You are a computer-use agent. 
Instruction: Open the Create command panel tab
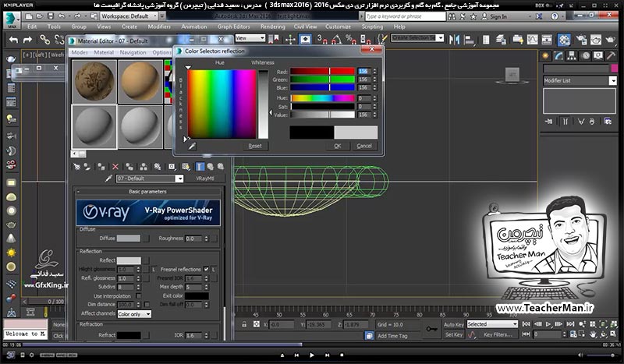(545, 55)
